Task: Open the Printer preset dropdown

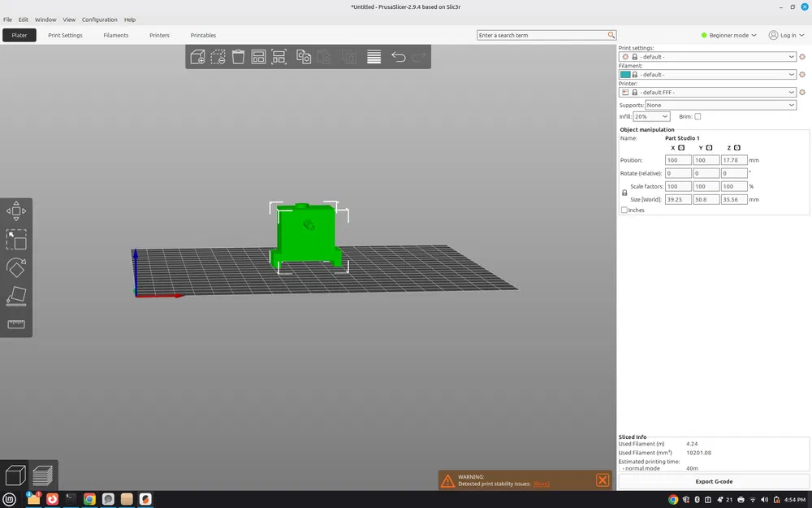Action: [707, 93]
